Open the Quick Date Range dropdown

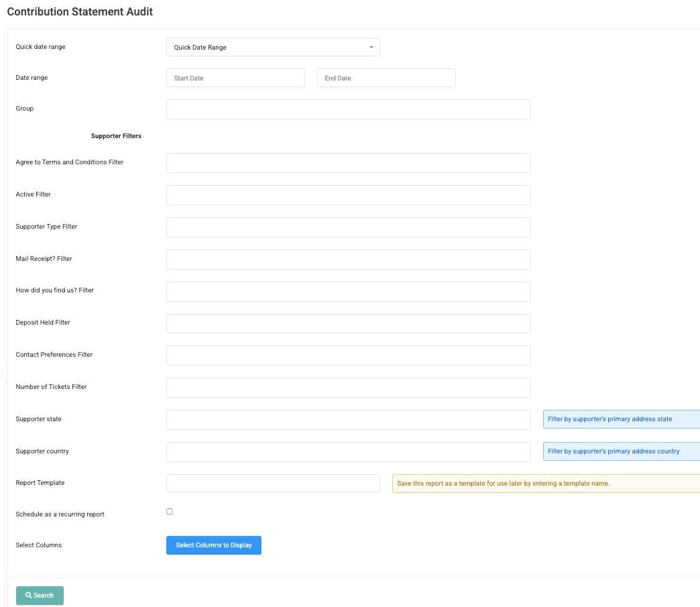pos(272,47)
